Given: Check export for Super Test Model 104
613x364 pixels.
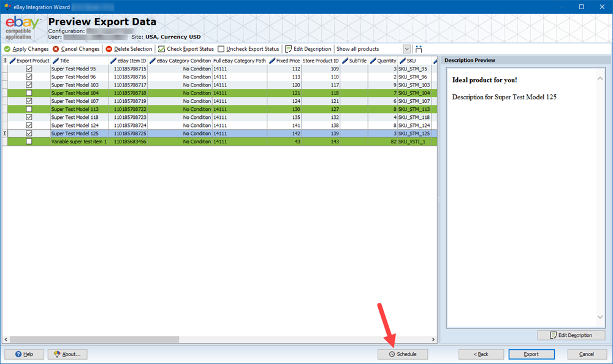Looking at the screenshot, I should (x=29, y=93).
